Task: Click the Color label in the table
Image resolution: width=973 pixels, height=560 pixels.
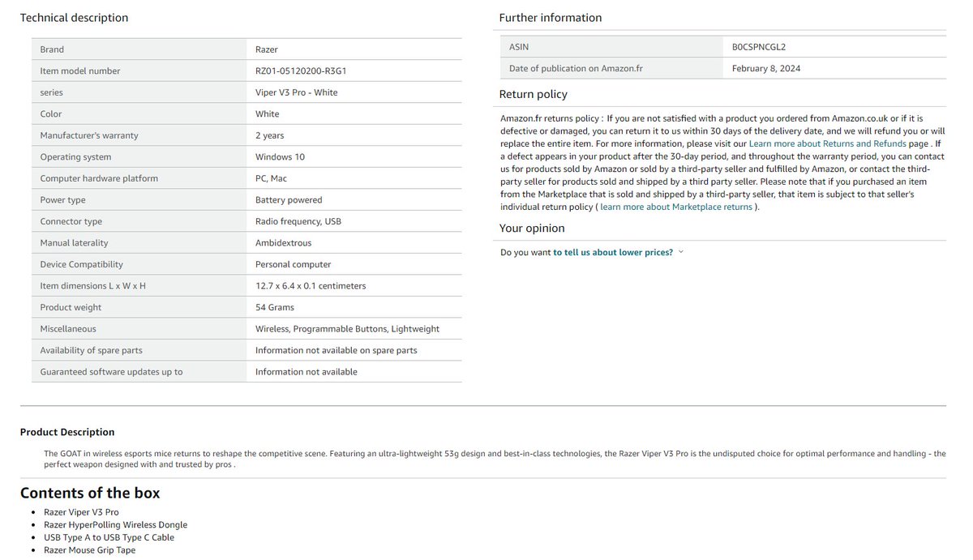Action: (51, 113)
